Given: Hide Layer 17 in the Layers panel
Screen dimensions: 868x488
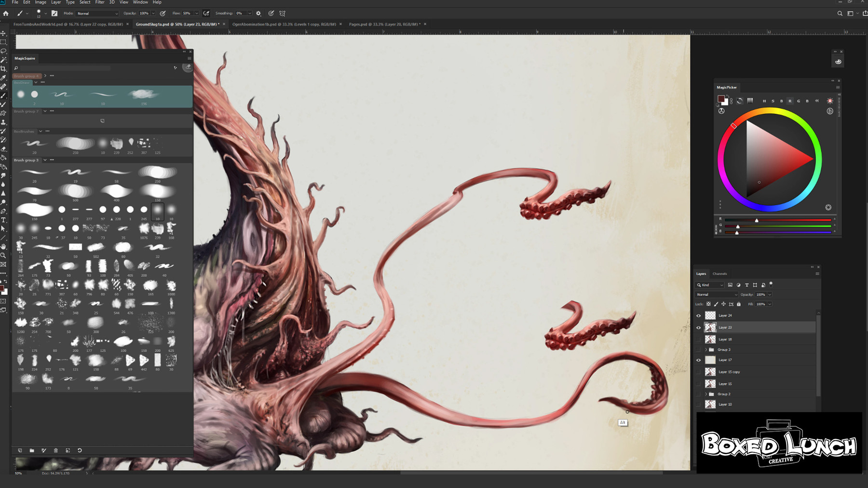Looking at the screenshot, I should click(699, 360).
